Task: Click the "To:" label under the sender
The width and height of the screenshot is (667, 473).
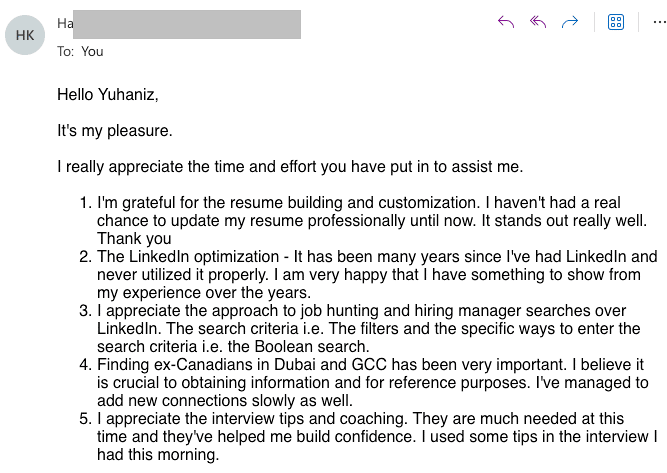Action: pos(65,51)
